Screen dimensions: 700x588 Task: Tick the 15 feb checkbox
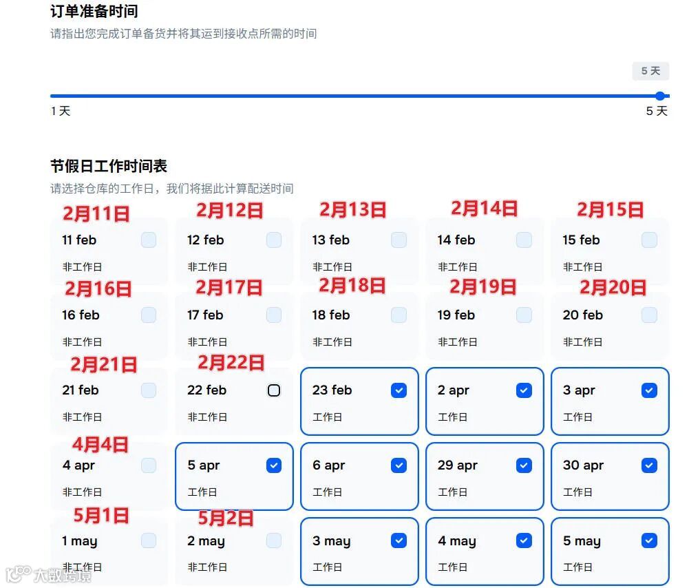click(x=649, y=240)
